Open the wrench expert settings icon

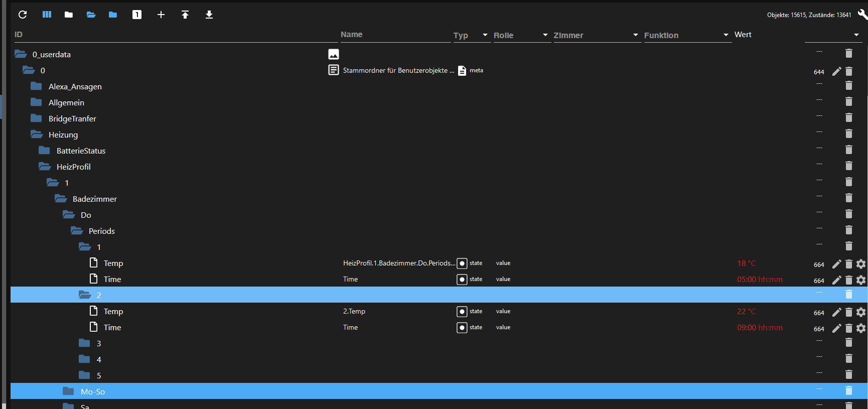[862, 15]
